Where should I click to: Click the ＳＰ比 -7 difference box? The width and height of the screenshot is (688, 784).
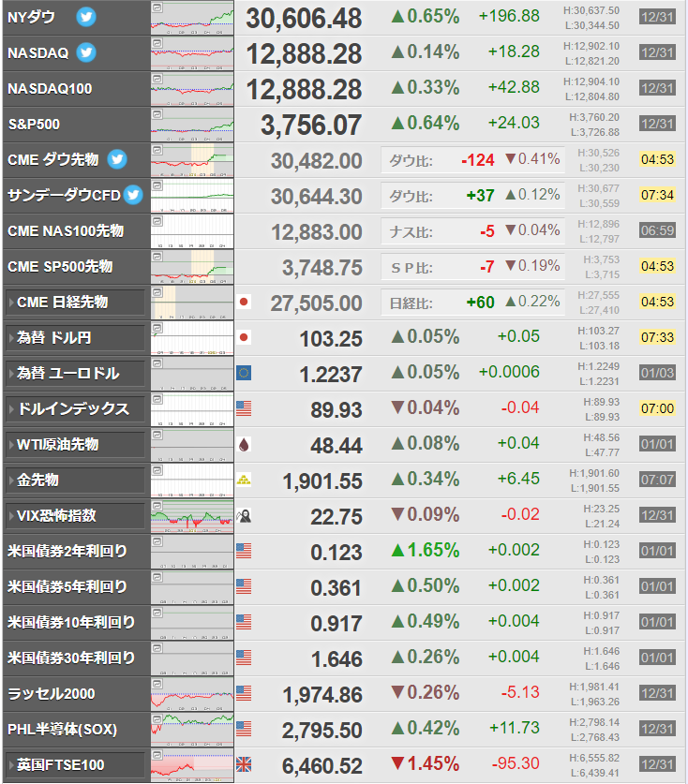pos(472,267)
